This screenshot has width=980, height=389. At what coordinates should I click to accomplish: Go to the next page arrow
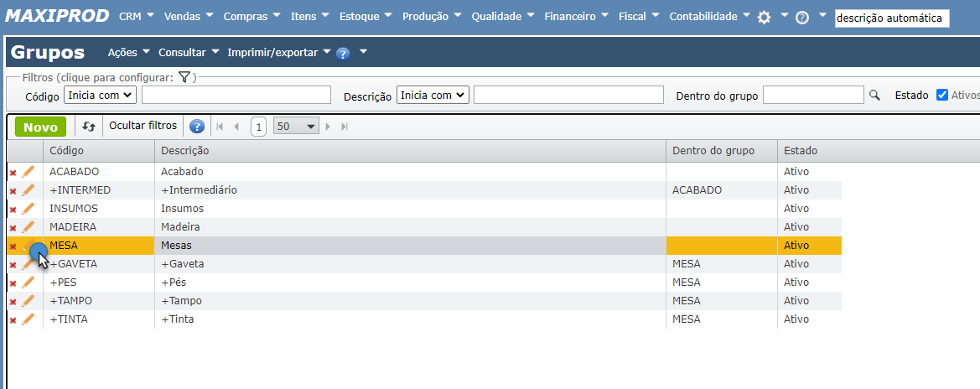click(x=328, y=127)
